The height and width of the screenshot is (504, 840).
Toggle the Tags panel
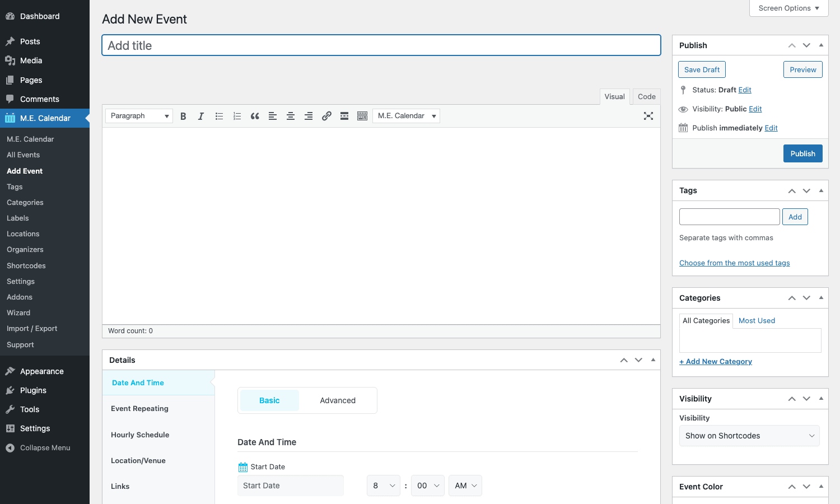821,190
